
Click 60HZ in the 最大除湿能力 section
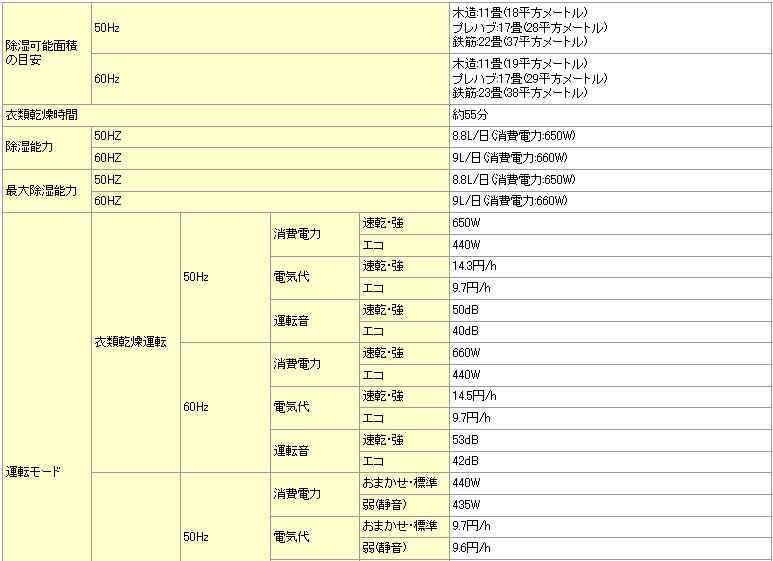click(x=270, y=201)
